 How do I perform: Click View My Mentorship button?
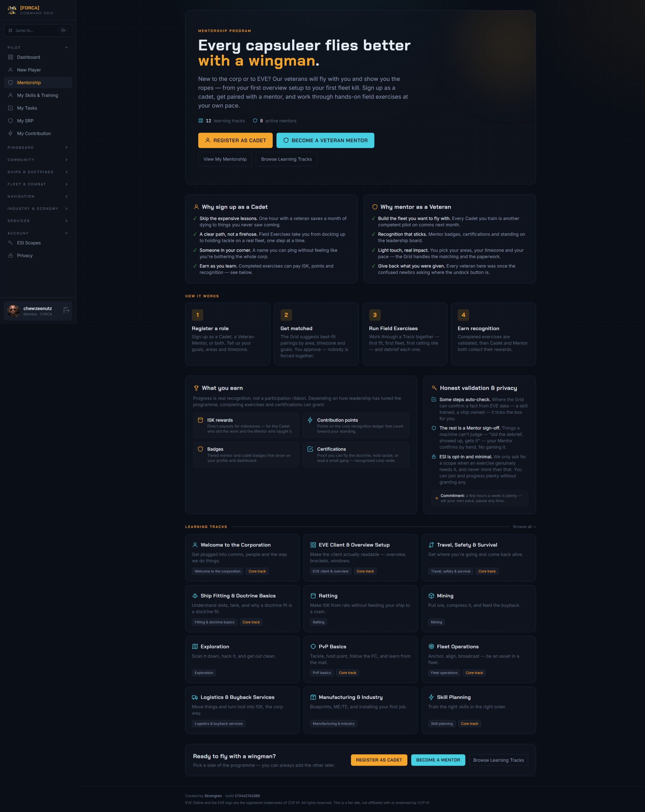(x=225, y=159)
